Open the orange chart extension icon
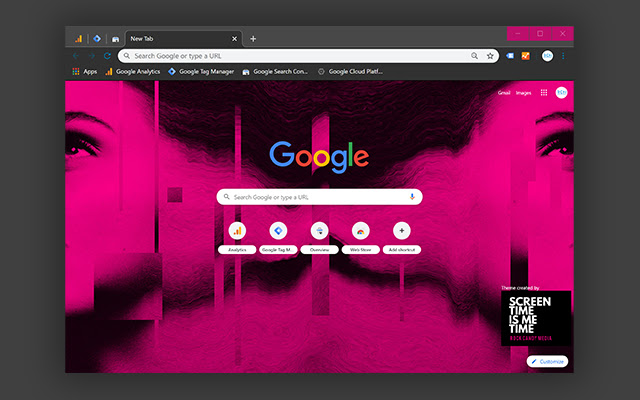The height and width of the screenshot is (400, 640). point(526,56)
